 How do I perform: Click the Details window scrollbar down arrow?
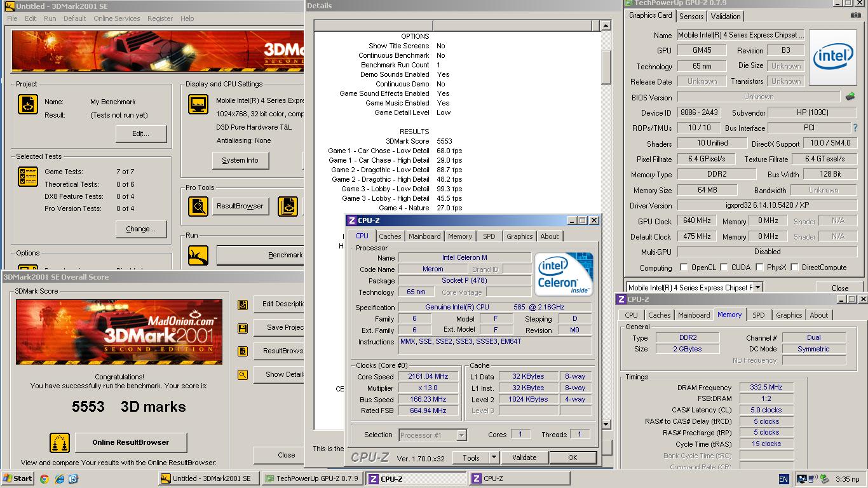coord(606,424)
